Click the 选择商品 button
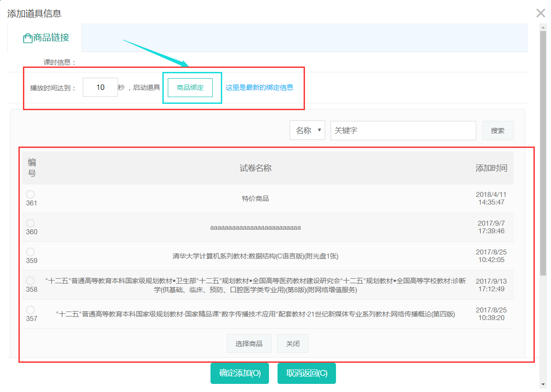The width and height of the screenshot is (551, 392). (x=249, y=343)
